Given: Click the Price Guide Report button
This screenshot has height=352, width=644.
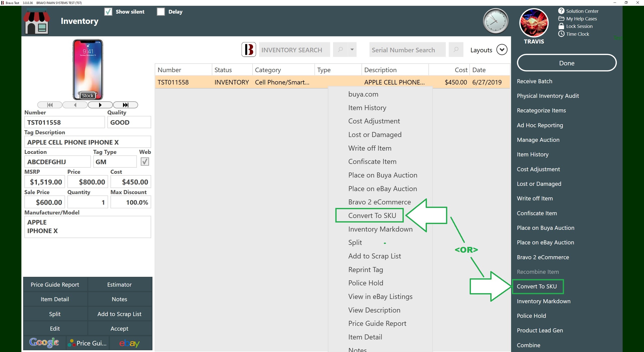Looking at the screenshot, I should [x=55, y=284].
